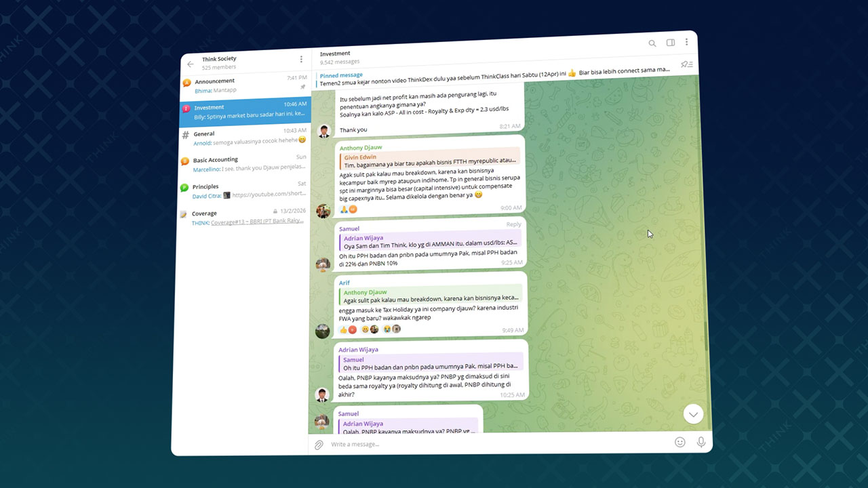Show the pinned messages list icon
The image size is (868, 488).
pyautogui.click(x=687, y=65)
